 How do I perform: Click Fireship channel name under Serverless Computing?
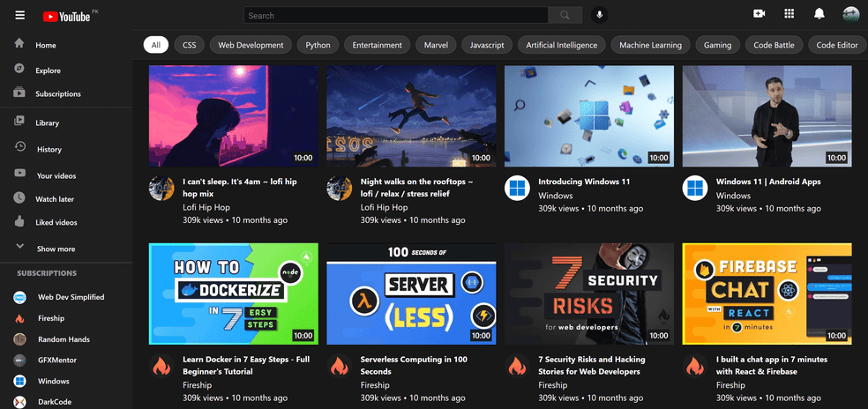375,385
